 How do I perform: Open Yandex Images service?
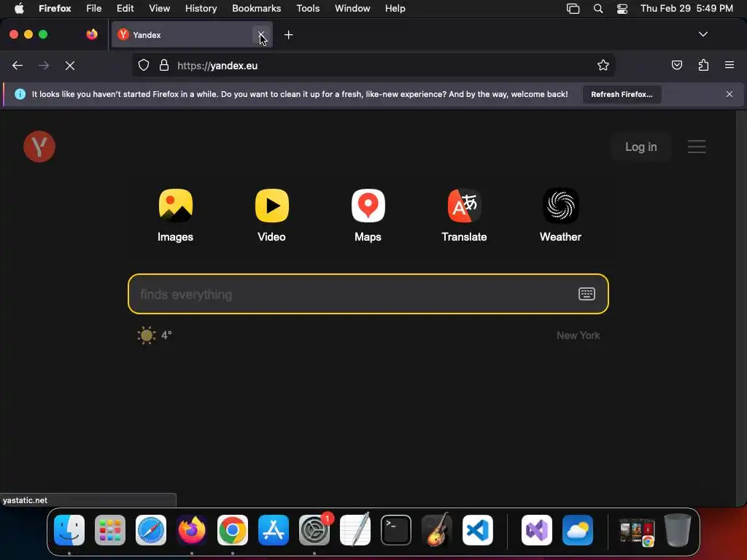point(175,215)
